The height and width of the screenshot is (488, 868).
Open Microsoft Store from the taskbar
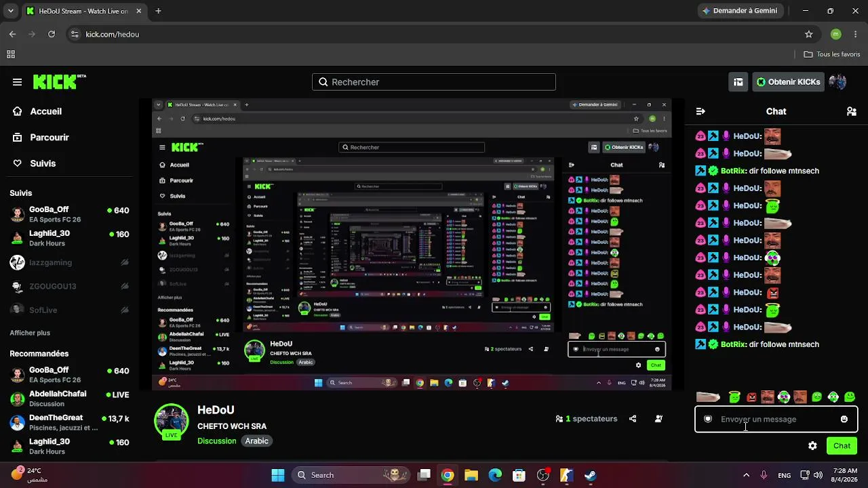519,475
